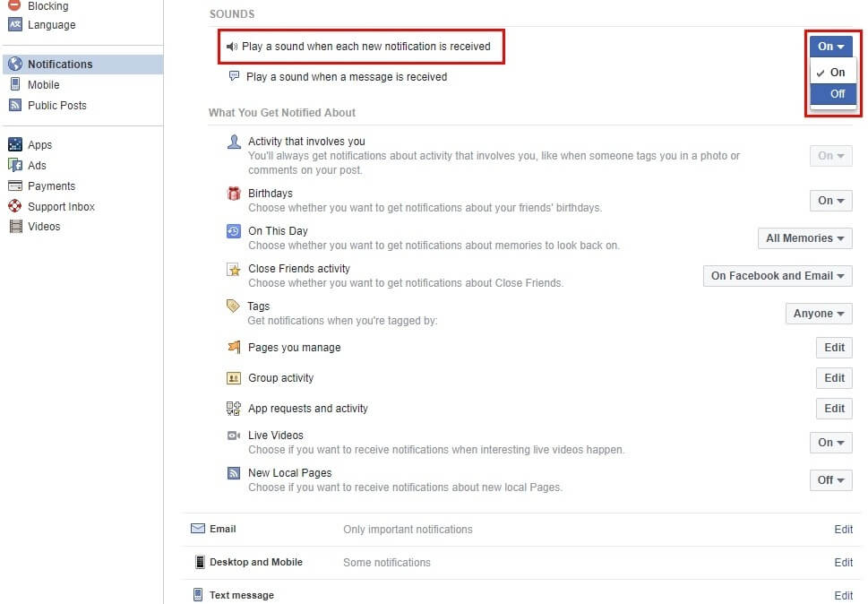The height and width of the screenshot is (604, 868).
Task: Select Off in the sound dropdown menu
Action: 833,93
